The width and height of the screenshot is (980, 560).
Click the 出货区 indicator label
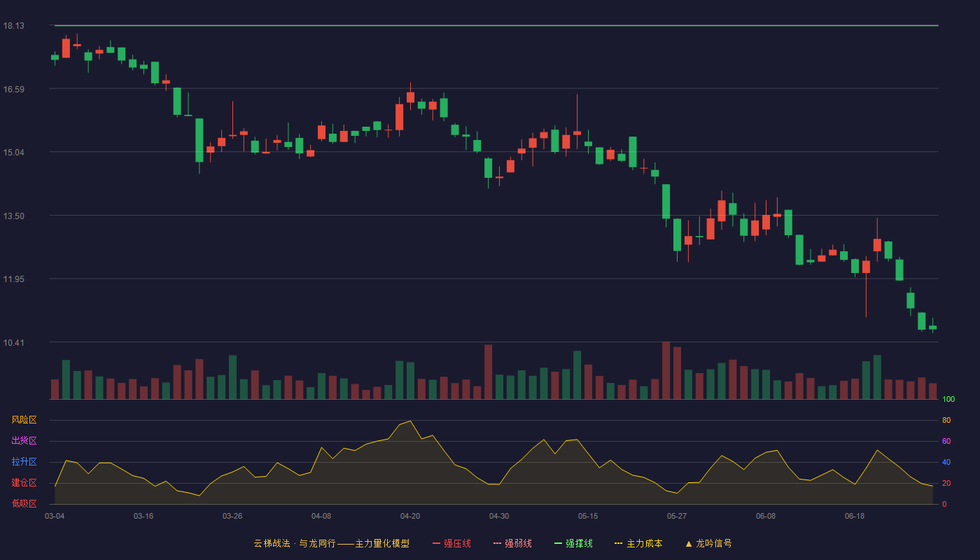(x=24, y=441)
